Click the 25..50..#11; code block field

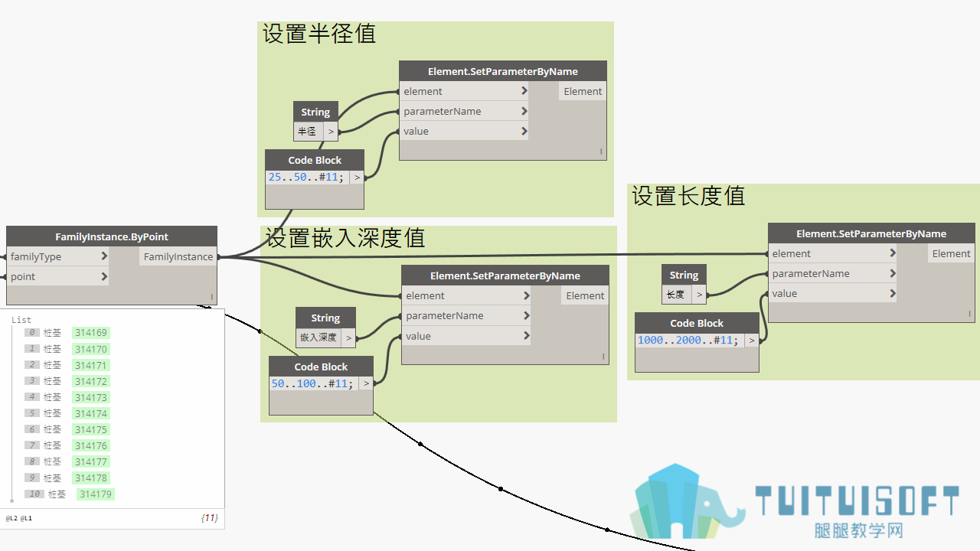[x=307, y=177]
